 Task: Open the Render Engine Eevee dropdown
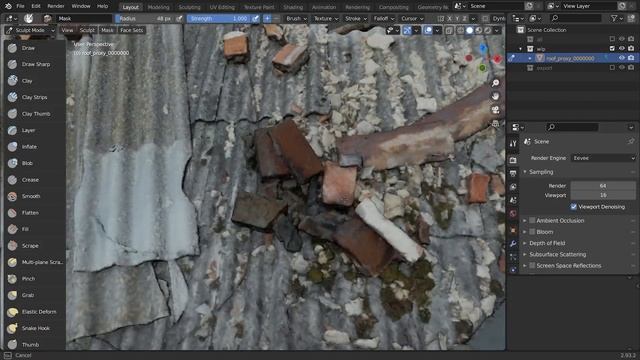point(603,158)
